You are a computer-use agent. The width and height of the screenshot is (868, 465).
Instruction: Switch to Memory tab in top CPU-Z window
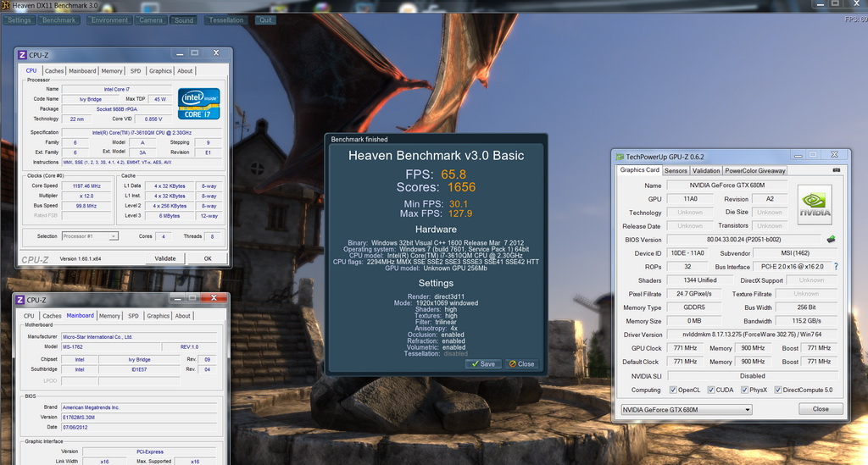pyautogui.click(x=112, y=71)
